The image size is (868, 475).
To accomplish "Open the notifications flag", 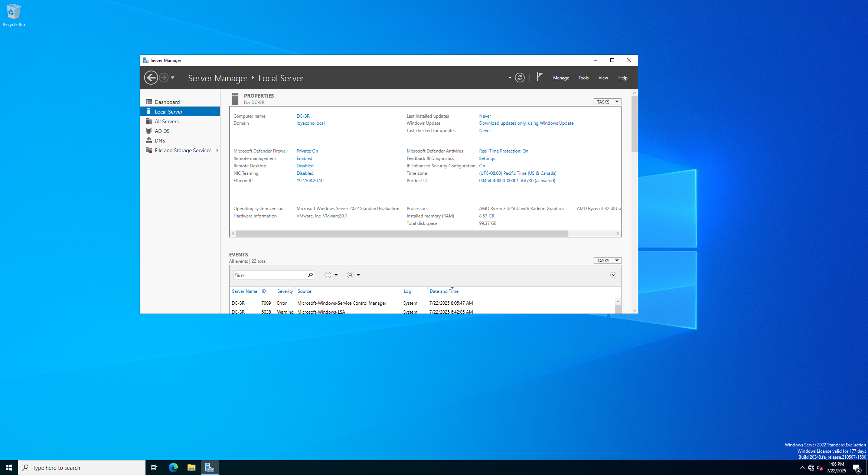I will coord(540,77).
